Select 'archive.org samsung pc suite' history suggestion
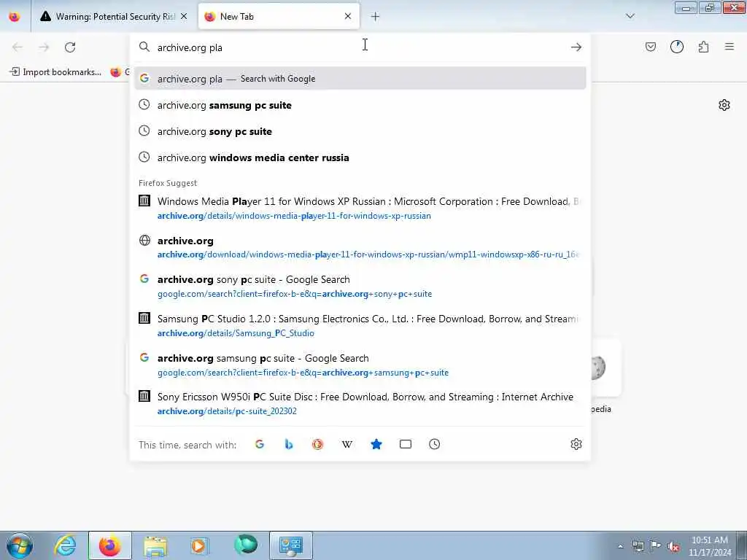 click(x=360, y=105)
